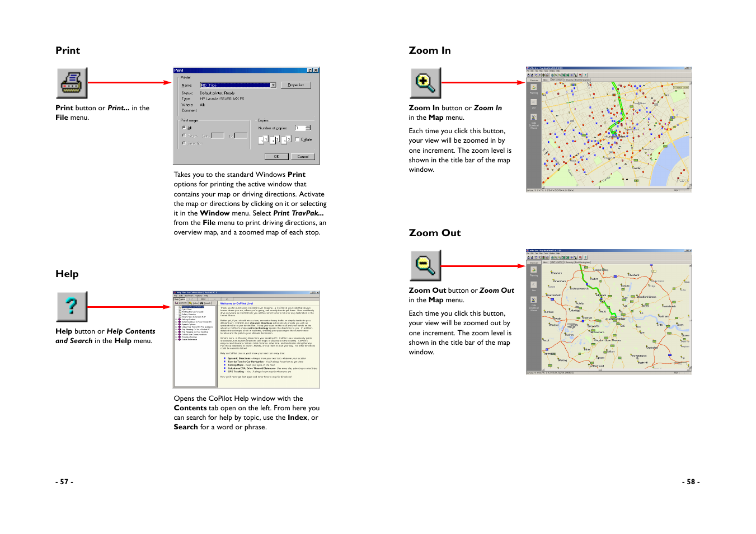Open the Options menu in Help window
The image size is (756, 534).
pyautogui.click(x=199, y=296)
